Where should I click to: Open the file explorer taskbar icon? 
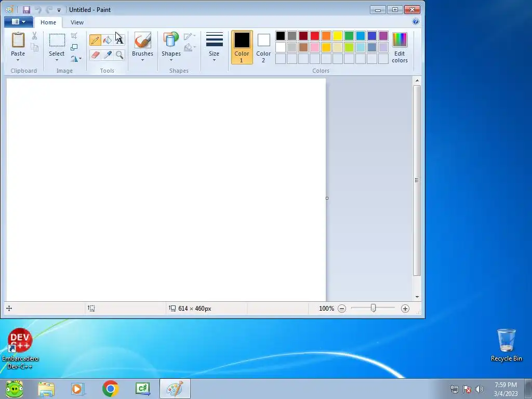[x=46, y=389]
